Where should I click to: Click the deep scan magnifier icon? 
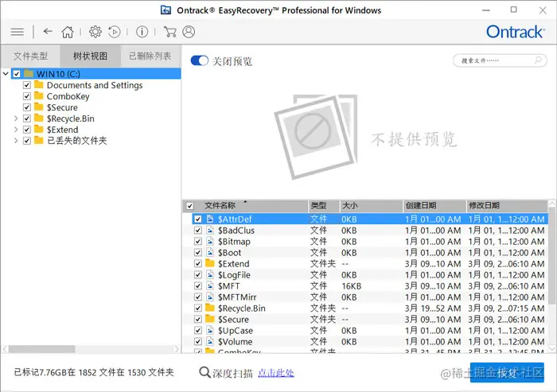pyautogui.click(x=204, y=372)
